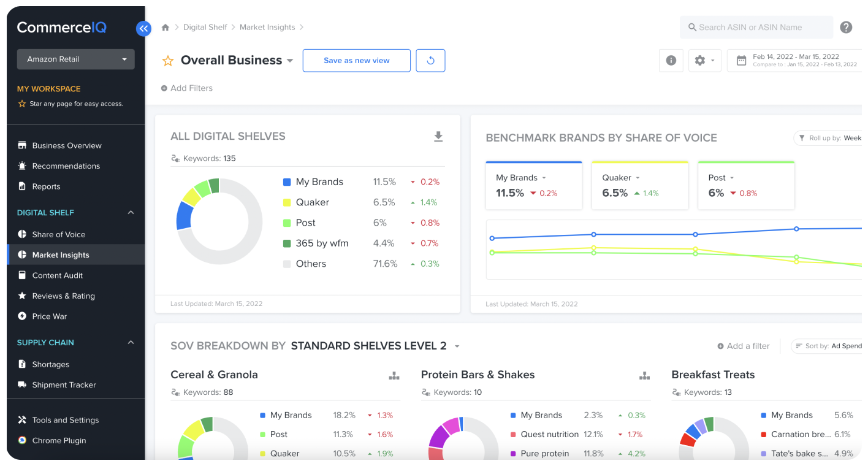Click the Shortages box icon
The height and width of the screenshot is (466, 868).
pos(22,364)
